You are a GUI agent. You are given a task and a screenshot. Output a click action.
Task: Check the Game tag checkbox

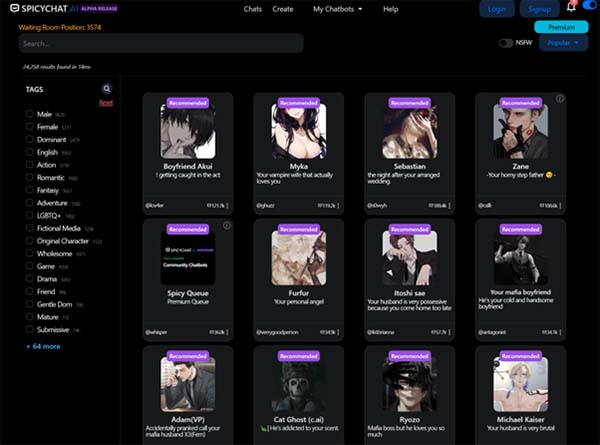tap(29, 266)
